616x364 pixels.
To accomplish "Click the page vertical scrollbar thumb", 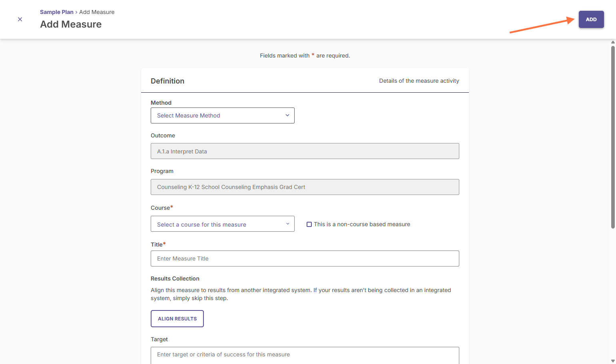I will tap(613, 137).
